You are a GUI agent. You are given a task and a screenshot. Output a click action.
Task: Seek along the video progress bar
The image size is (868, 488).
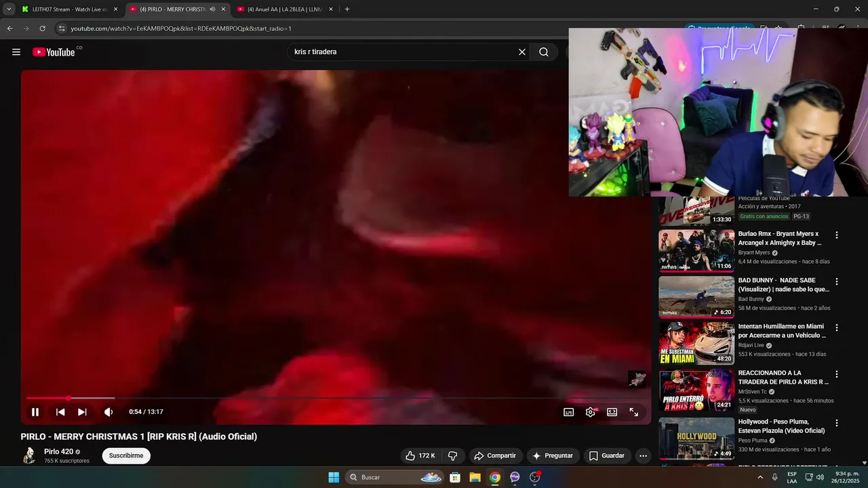(336, 398)
